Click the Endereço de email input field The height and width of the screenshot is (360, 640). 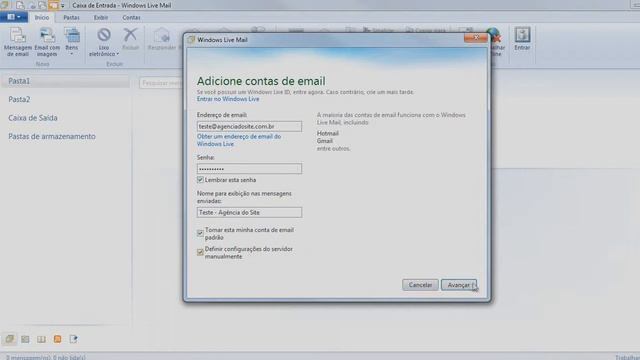249,127
